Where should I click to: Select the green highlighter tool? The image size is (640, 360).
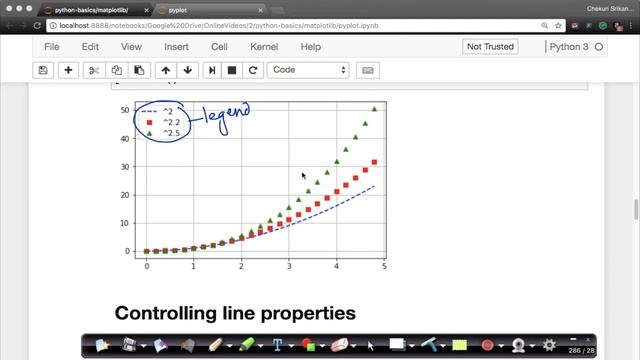pos(247,345)
